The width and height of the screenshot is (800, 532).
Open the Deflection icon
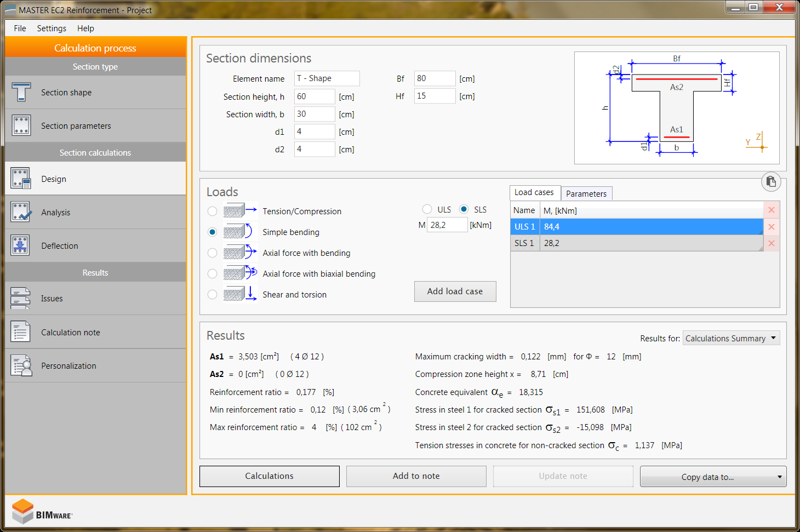(21, 245)
